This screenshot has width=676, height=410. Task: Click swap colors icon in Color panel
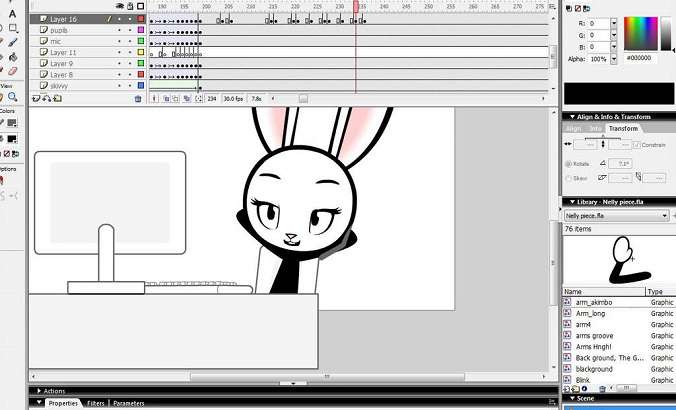tap(586, 8)
